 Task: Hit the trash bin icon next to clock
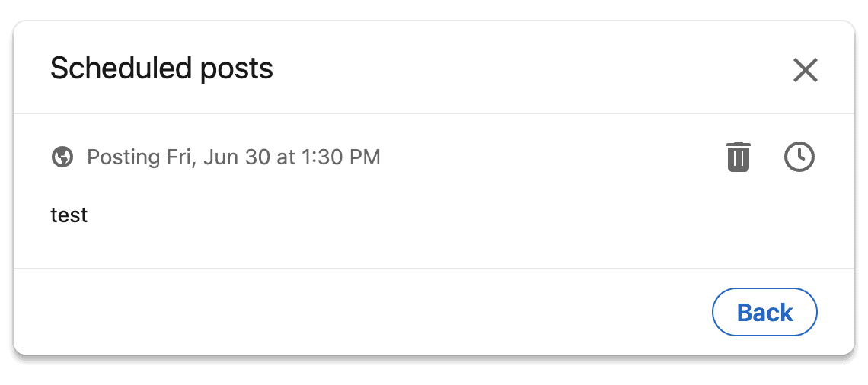click(738, 157)
